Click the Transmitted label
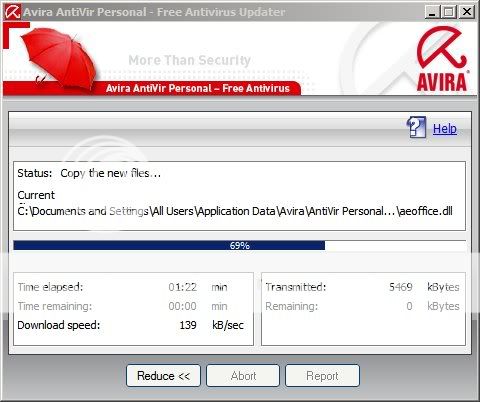The height and width of the screenshot is (402, 480). [x=296, y=287]
